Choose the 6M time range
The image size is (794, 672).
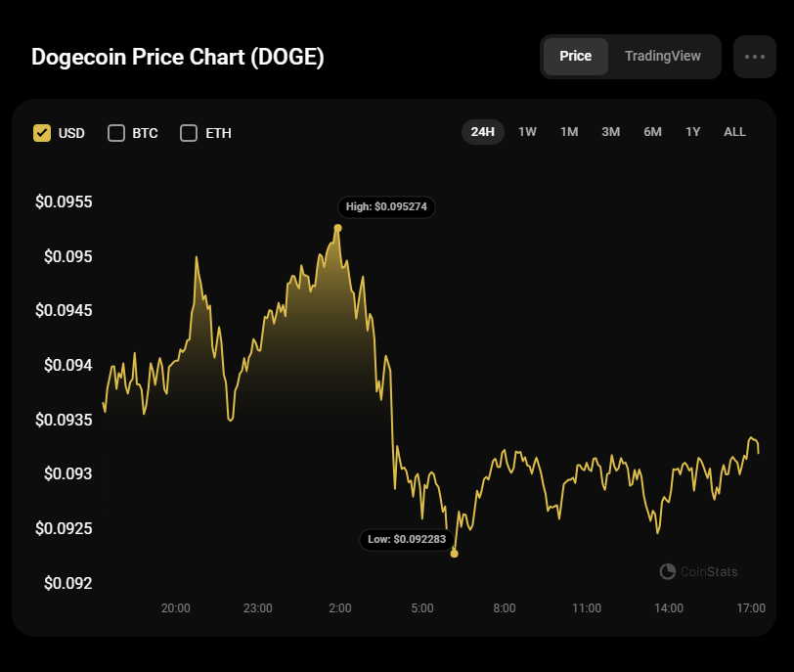pyautogui.click(x=653, y=132)
